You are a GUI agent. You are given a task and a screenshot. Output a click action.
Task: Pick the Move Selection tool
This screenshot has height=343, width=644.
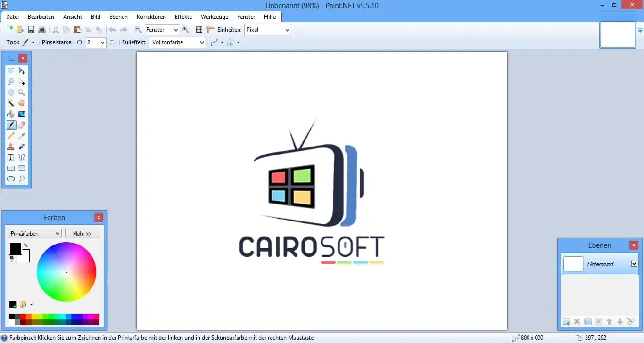pyautogui.click(x=22, y=82)
